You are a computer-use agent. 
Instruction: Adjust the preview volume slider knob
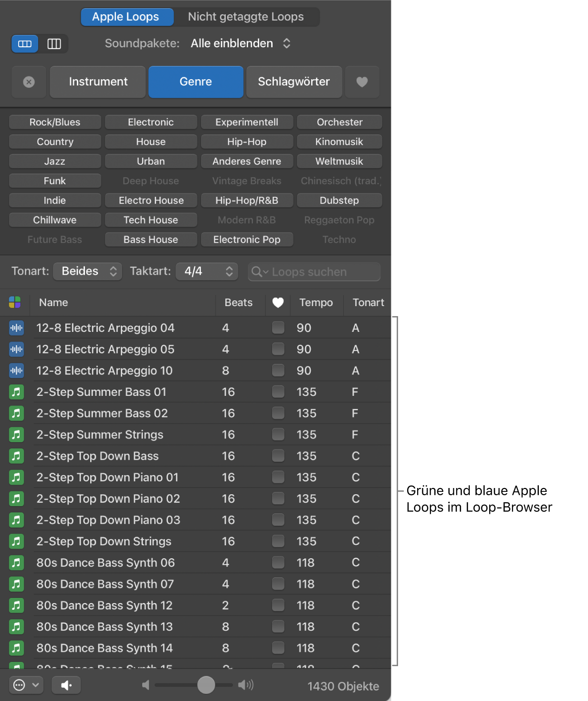[x=206, y=685]
